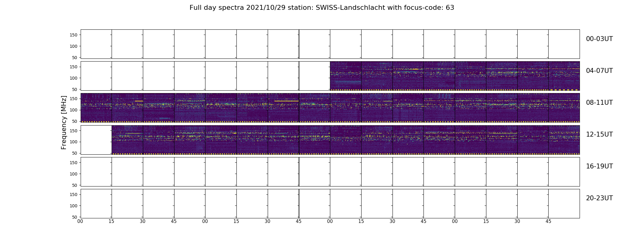Click the 100 tick of the 08-11UT row
The width and height of the screenshot is (644, 245).
click(74, 110)
